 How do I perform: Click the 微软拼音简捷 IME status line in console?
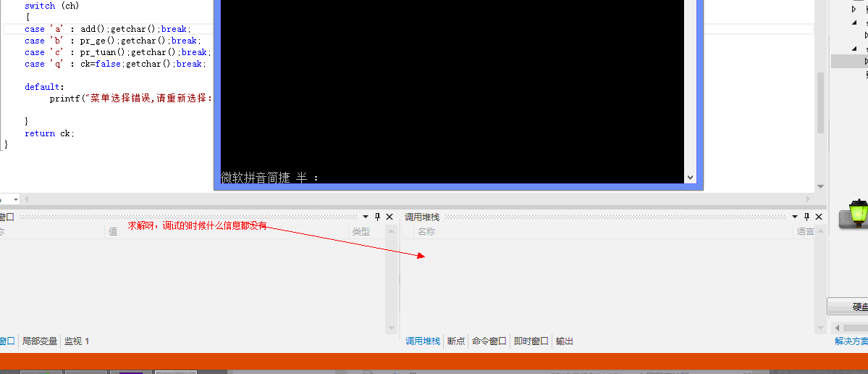pyautogui.click(x=269, y=178)
